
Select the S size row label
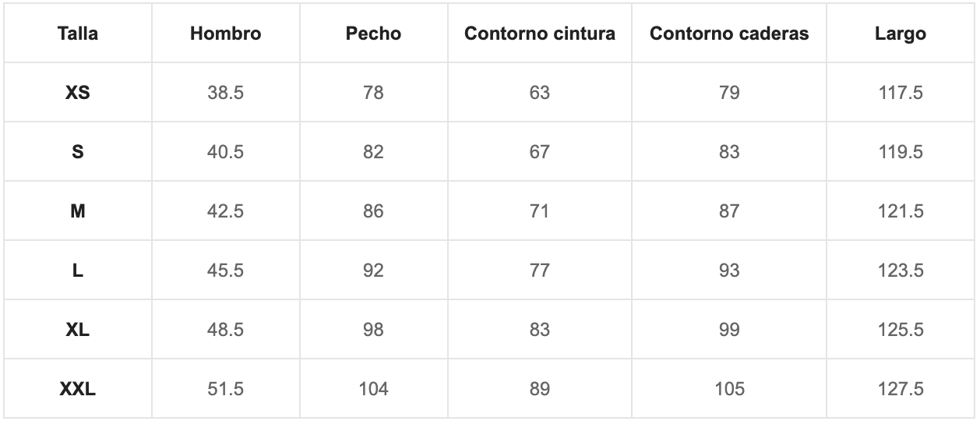78,152
